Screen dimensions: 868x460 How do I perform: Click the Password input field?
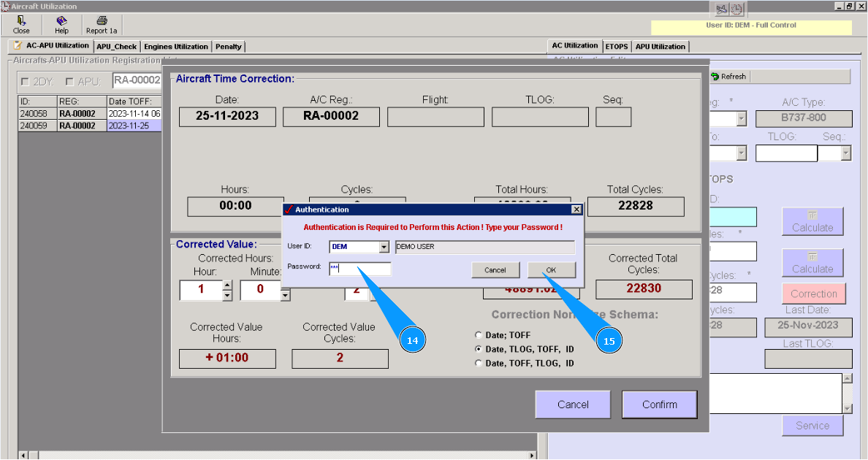[359, 269]
